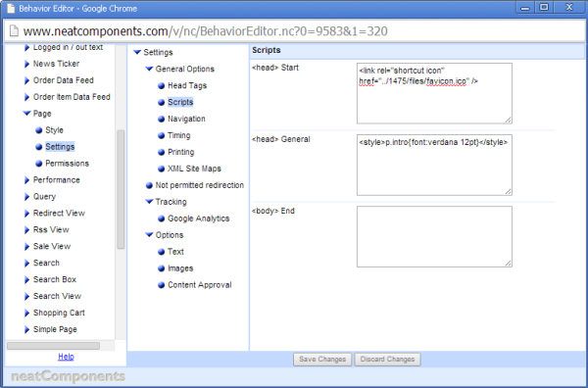Open the Printing settings item
This screenshot has height=388, width=588.
[180, 152]
